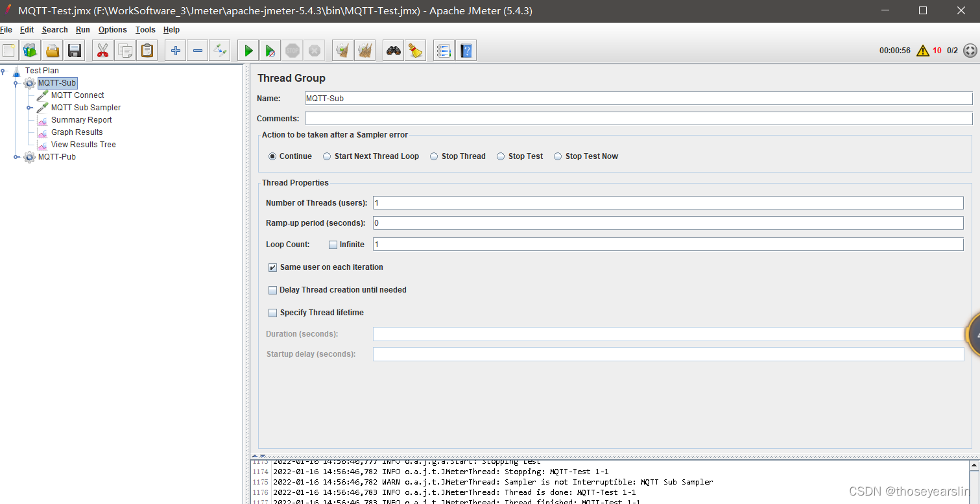Viewport: 980px width, 504px height.
Task: Enable Specify Thread lifetime checkbox
Action: click(273, 313)
